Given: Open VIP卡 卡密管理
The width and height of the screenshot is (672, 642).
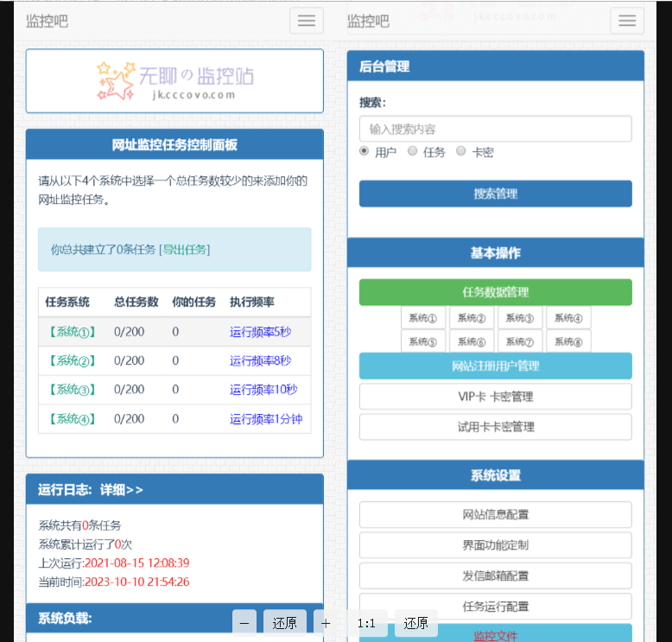Looking at the screenshot, I should tap(496, 397).
